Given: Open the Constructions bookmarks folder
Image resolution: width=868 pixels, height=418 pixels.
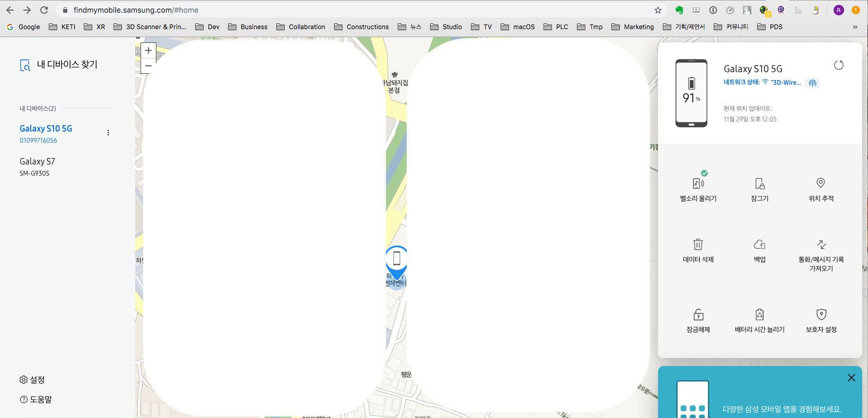Looking at the screenshot, I should point(362,27).
